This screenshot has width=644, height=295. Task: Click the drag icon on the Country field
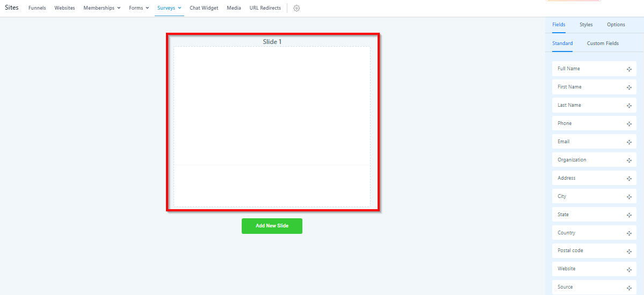click(x=628, y=233)
